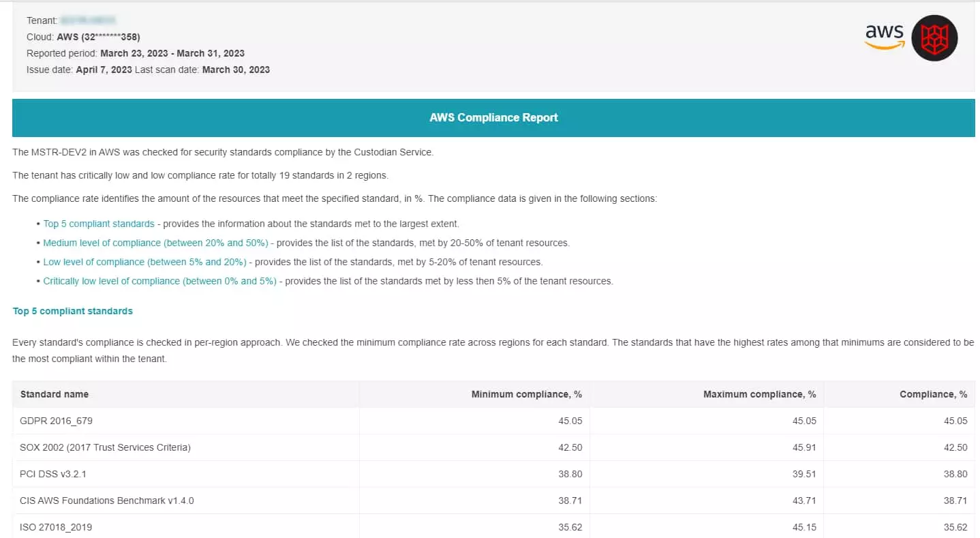980x538 pixels.
Task: Click the AWS logo icon
Action: [885, 37]
